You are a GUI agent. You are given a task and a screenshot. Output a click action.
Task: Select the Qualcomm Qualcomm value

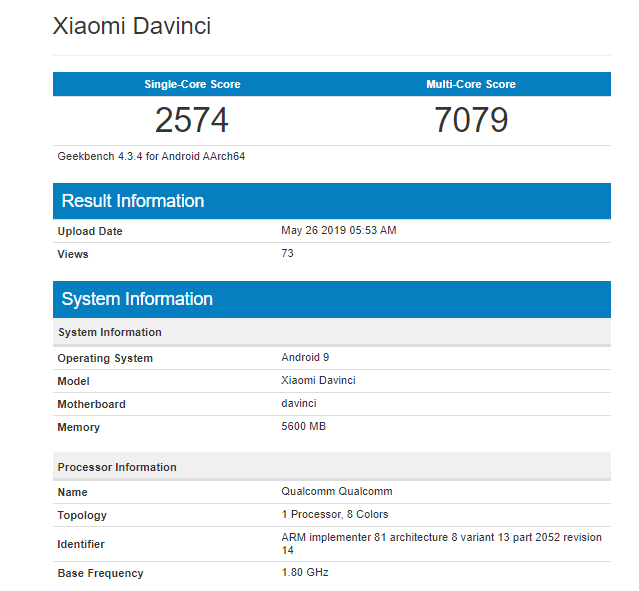337,492
